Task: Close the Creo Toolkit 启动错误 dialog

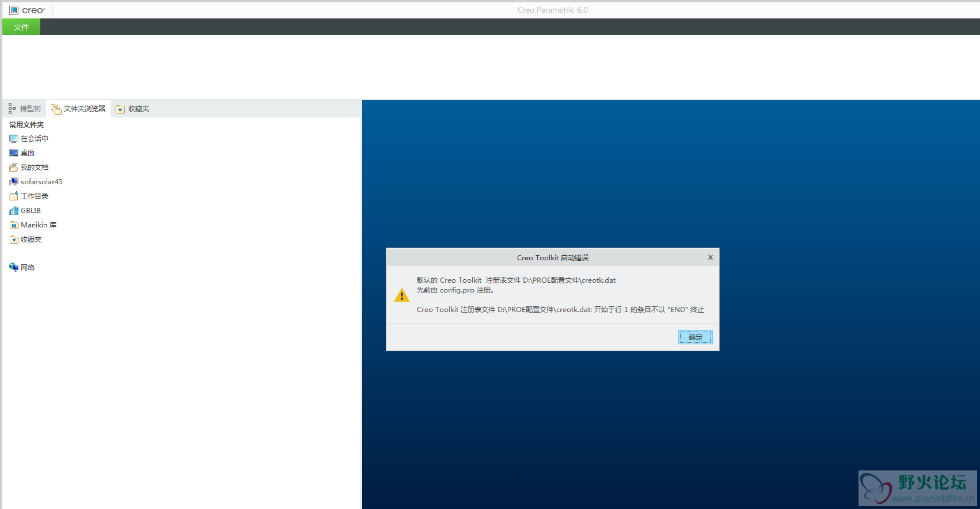Action: coord(711,257)
